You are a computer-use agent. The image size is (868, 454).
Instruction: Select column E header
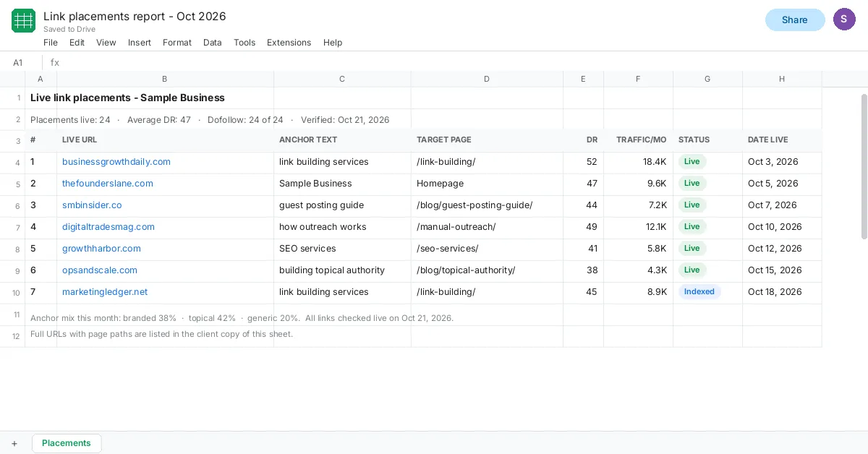583,79
